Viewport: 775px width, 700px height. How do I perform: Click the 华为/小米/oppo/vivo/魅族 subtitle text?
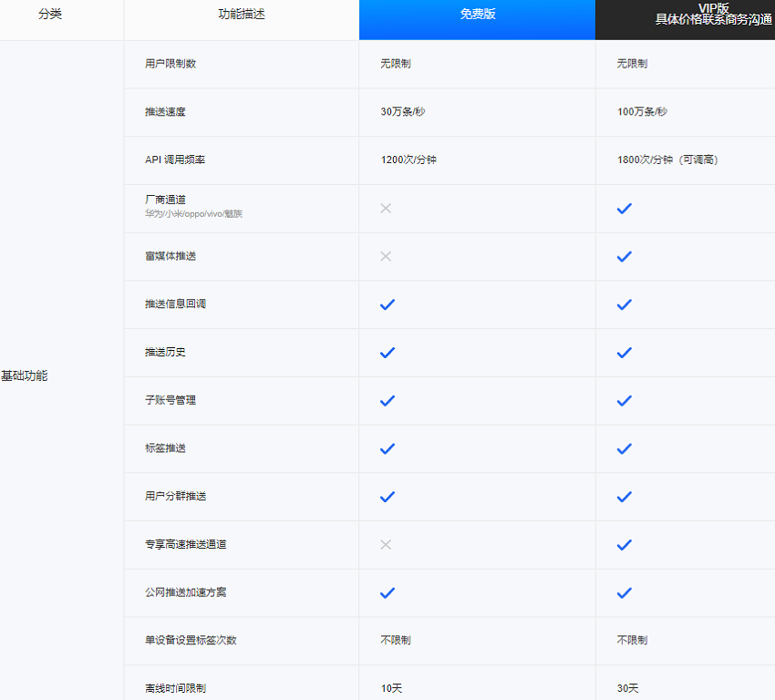point(193,214)
